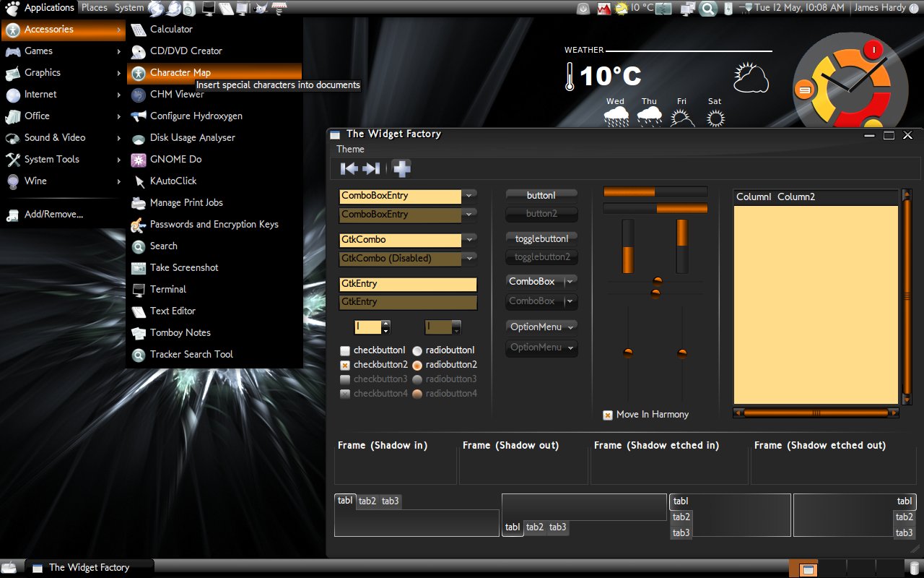Open the Theme menu in Widget Factory
The height and width of the screenshot is (578, 924).
[x=350, y=149]
